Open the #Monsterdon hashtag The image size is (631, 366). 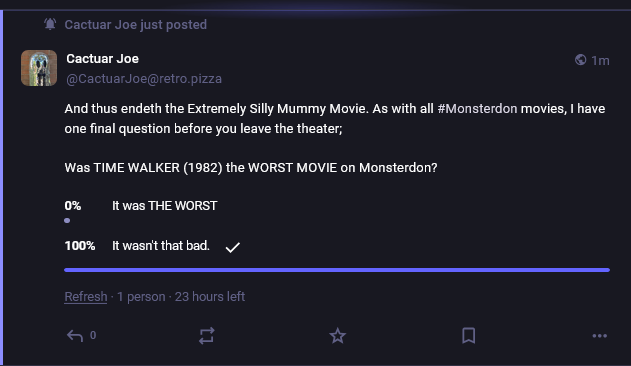click(477, 109)
